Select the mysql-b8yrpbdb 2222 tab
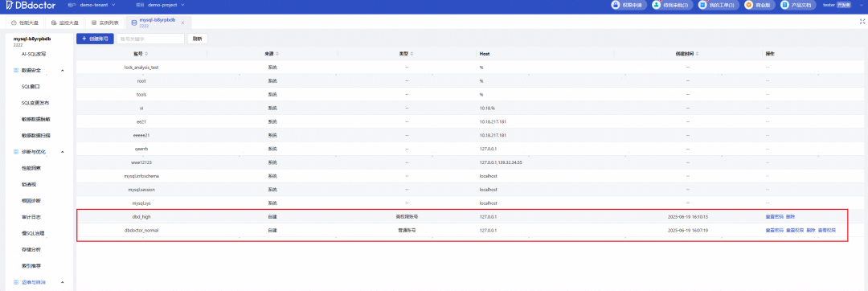Image resolution: width=868 pixels, height=291 pixels. tap(158, 23)
